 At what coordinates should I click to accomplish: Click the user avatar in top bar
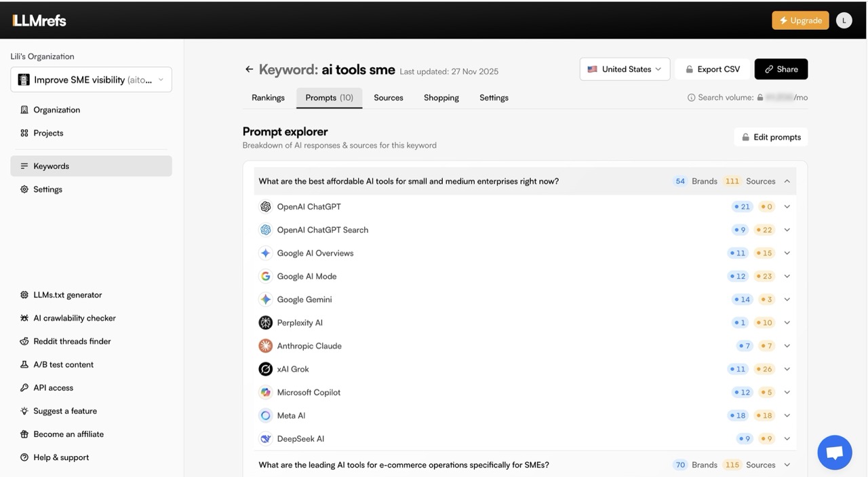pyautogui.click(x=844, y=20)
